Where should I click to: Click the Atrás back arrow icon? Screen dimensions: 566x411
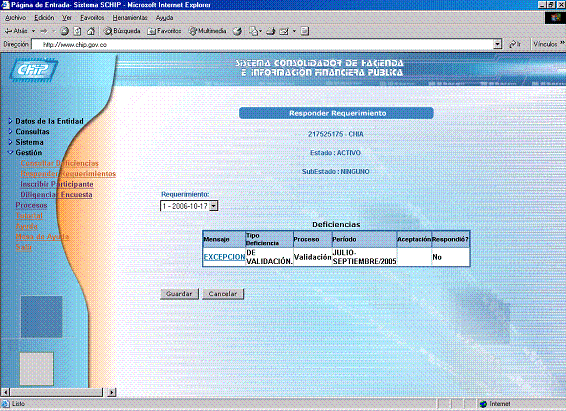(8, 31)
